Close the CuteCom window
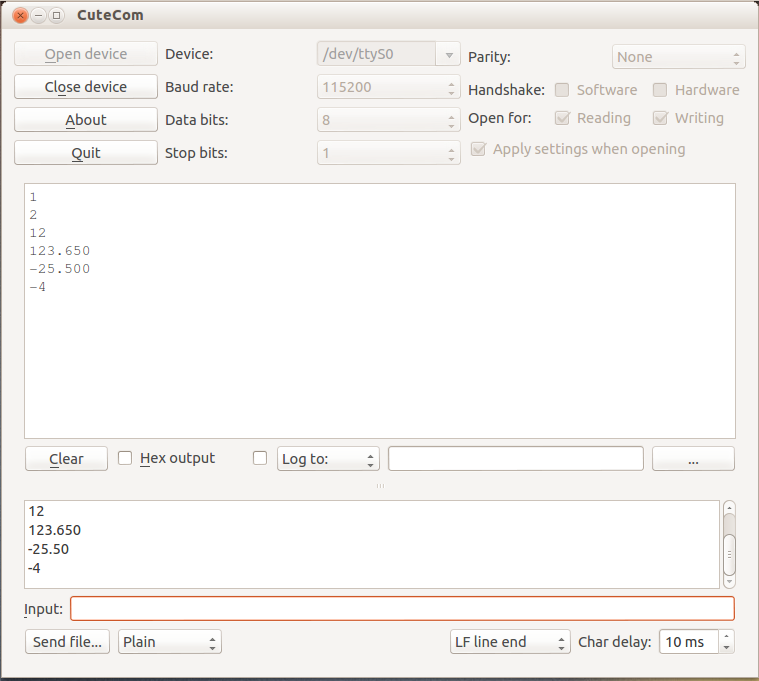The image size is (759, 681). [20, 15]
